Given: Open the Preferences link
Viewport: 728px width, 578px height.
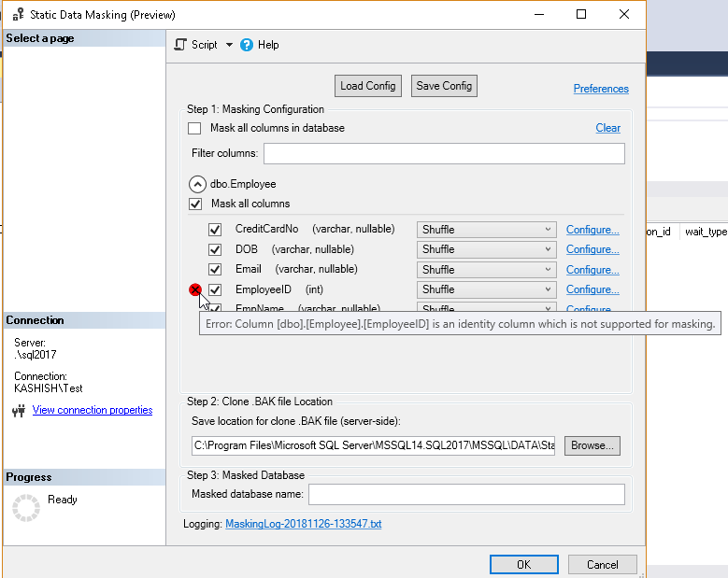Looking at the screenshot, I should (601, 89).
